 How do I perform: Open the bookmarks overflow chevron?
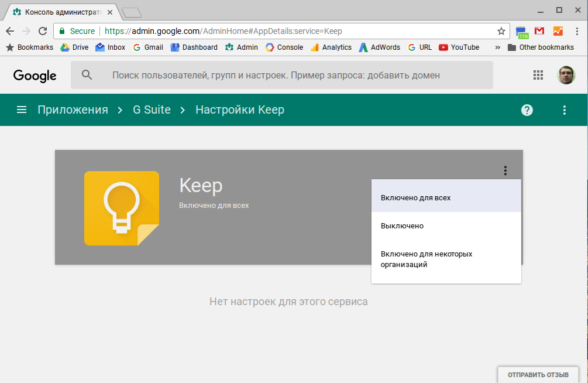pyautogui.click(x=497, y=47)
